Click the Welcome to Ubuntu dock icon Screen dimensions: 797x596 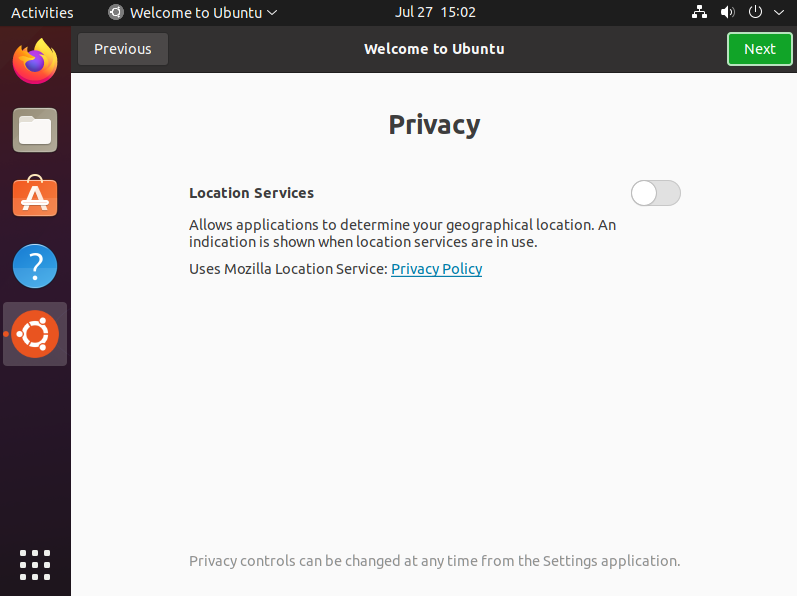tap(35, 334)
